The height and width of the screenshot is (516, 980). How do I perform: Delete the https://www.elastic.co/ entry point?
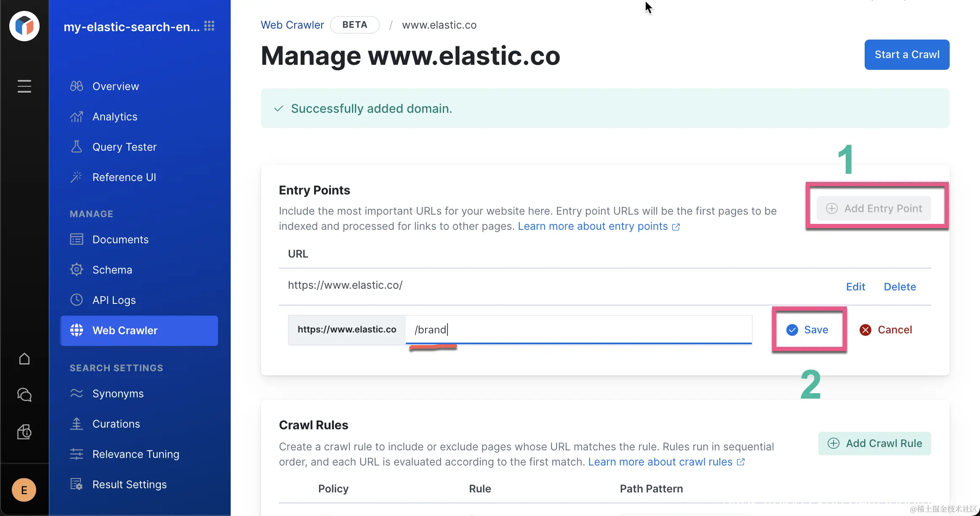900,287
